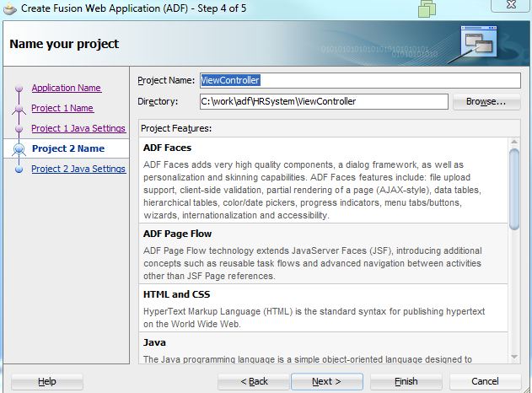Click the green stacked windows icon in title bar
Screen dimensions: 532x393
click(x=427, y=8)
